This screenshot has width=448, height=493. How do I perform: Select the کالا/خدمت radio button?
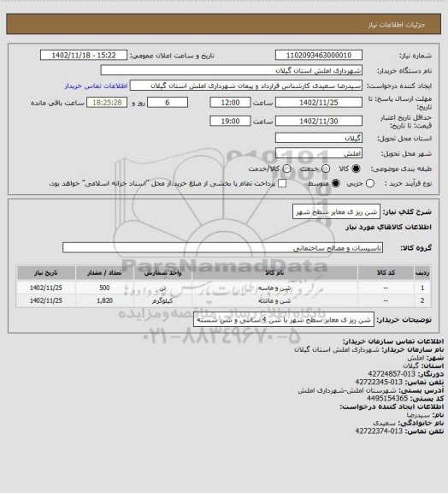pos(286,169)
